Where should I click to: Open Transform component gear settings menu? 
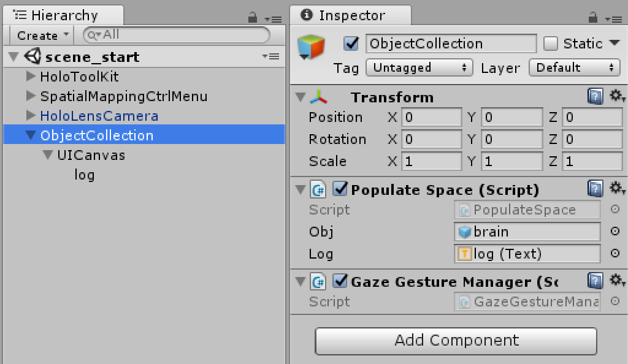tap(616, 97)
